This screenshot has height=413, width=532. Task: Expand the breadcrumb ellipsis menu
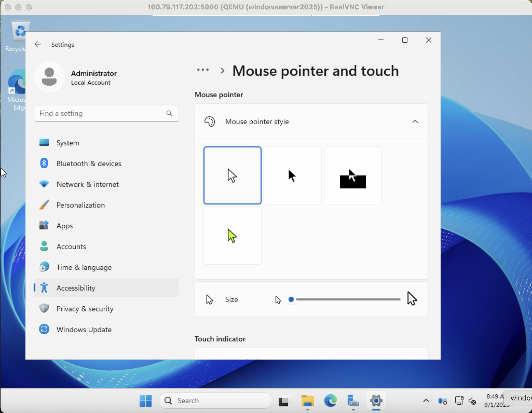(202, 70)
